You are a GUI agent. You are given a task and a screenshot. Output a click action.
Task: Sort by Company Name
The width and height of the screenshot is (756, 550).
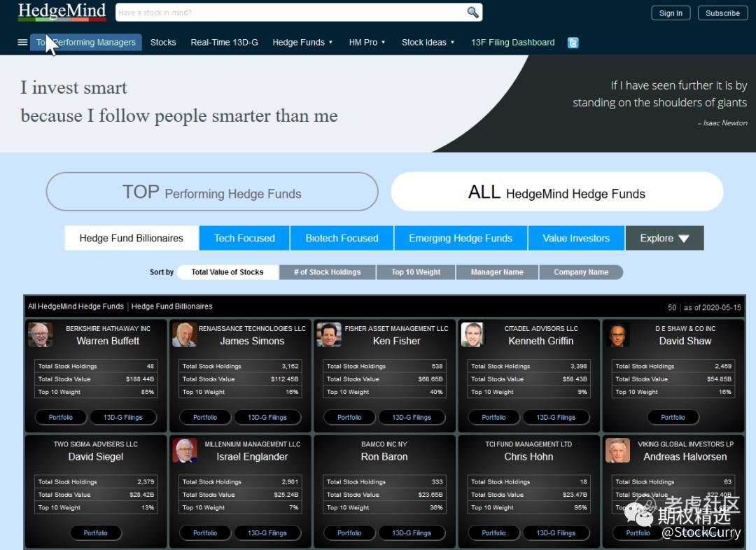pos(581,272)
